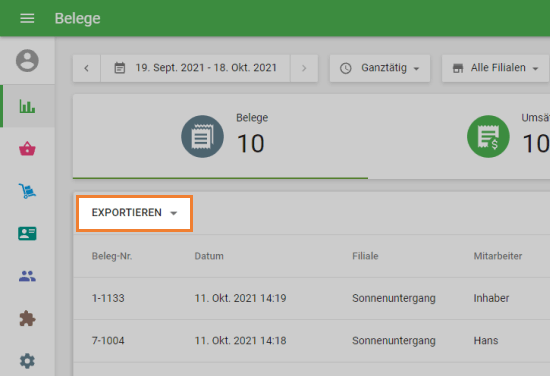The height and width of the screenshot is (376, 550).
Task: Go to previous date period arrow
Action: (x=87, y=68)
